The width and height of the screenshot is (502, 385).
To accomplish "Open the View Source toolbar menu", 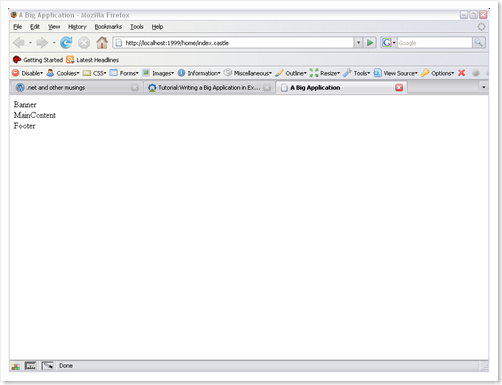I will coord(396,73).
